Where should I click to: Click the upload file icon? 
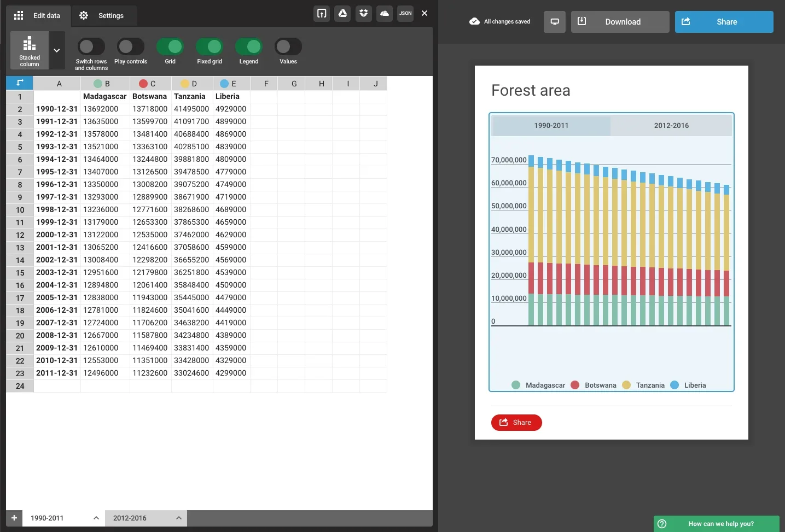(322, 14)
